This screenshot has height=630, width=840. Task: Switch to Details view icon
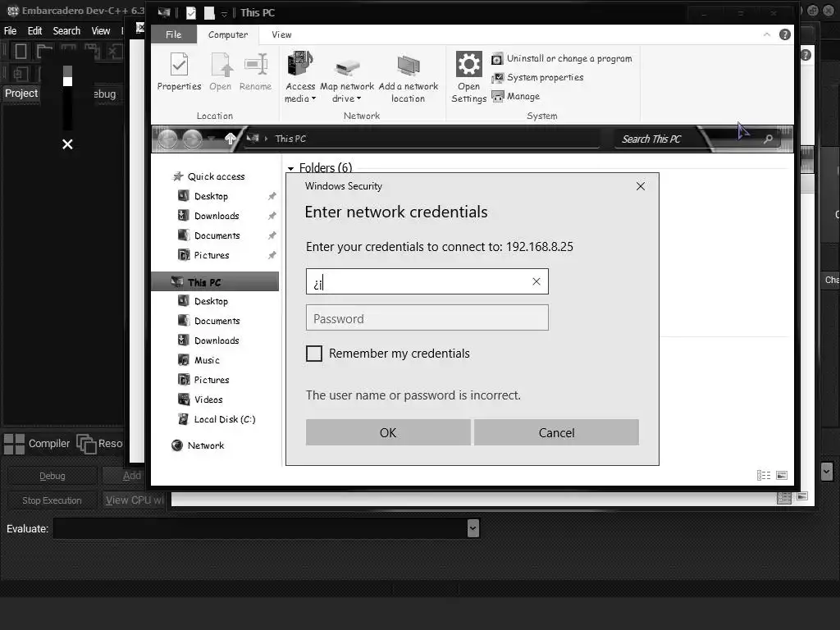[764, 475]
